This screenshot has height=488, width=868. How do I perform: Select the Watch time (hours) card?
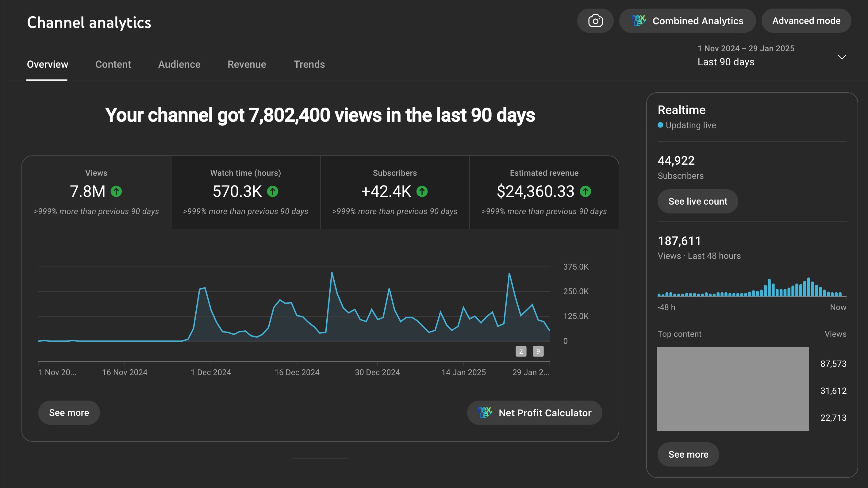coord(246,192)
